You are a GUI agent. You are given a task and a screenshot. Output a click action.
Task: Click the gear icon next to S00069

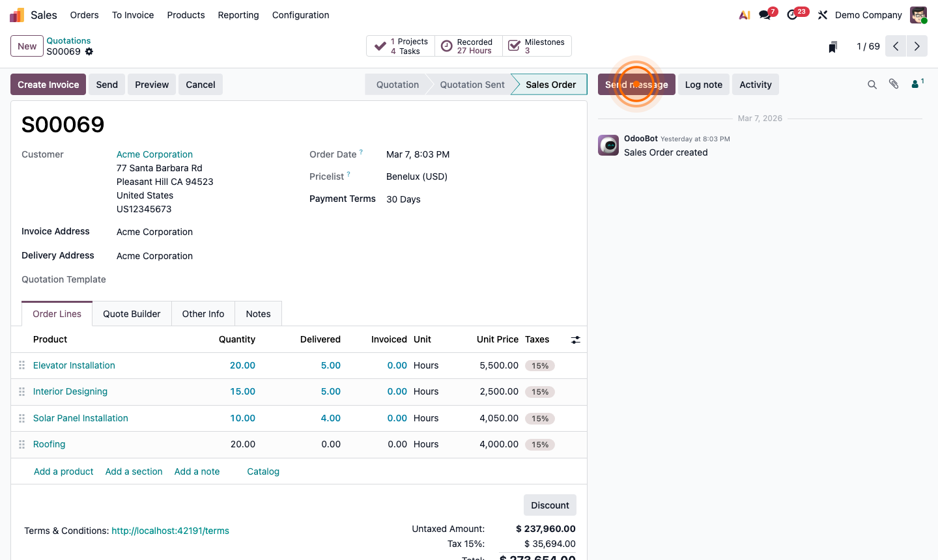[x=89, y=51]
